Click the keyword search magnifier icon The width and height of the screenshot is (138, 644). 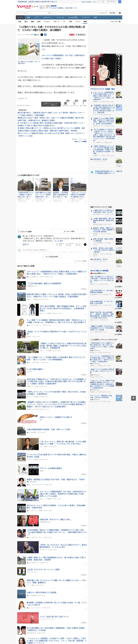pos(49,13)
